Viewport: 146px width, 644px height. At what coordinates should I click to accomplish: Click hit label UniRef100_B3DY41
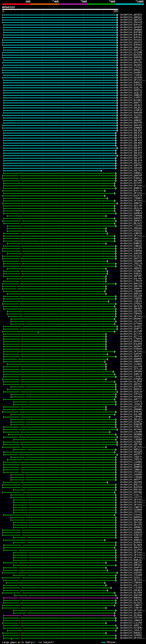coord(131,412)
